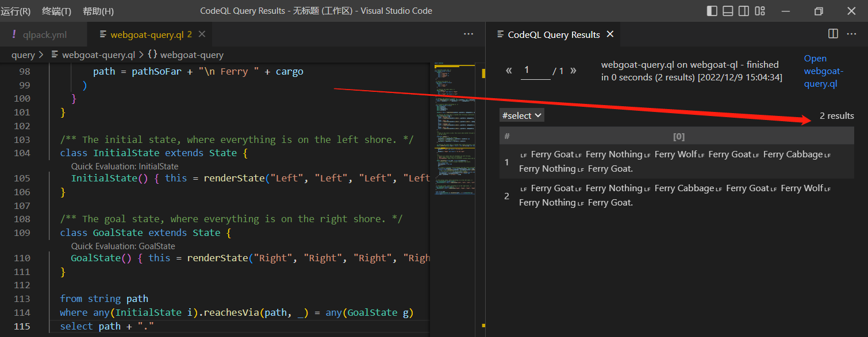This screenshot has height=337, width=868.
Task: Switch to the qlpack.yml tab
Action: pyautogui.click(x=44, y=34)
